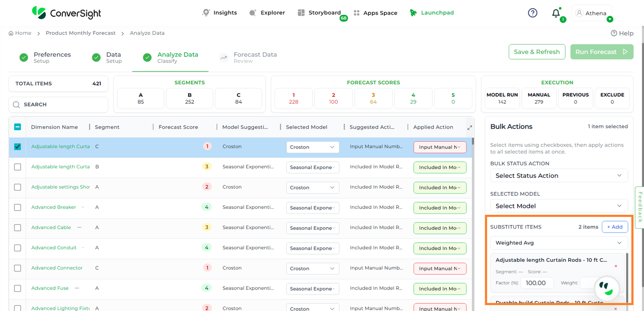Expand the Weighted Avg dropdown
Viewport: 644px width, 311px height.
tap(558, 243)
